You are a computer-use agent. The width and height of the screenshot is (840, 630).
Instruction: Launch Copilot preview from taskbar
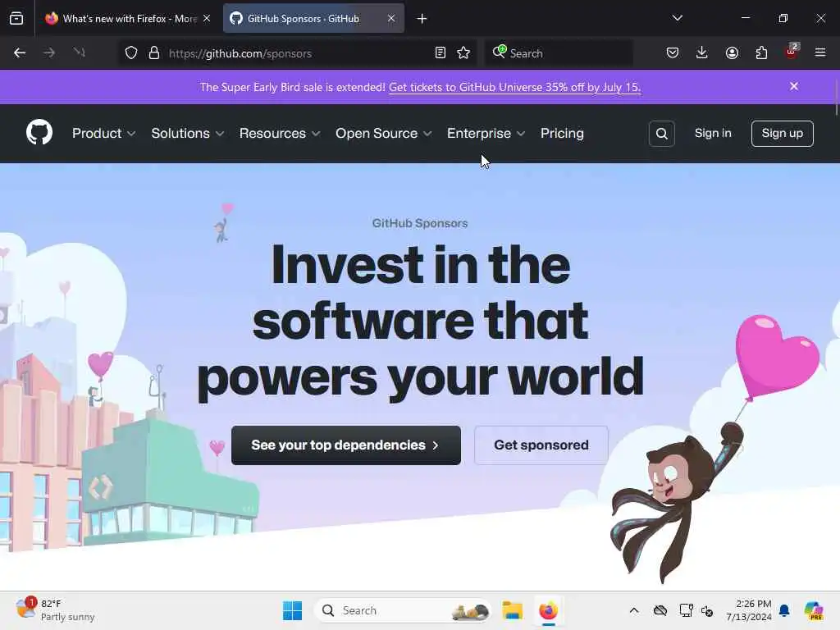click(814, 610)
